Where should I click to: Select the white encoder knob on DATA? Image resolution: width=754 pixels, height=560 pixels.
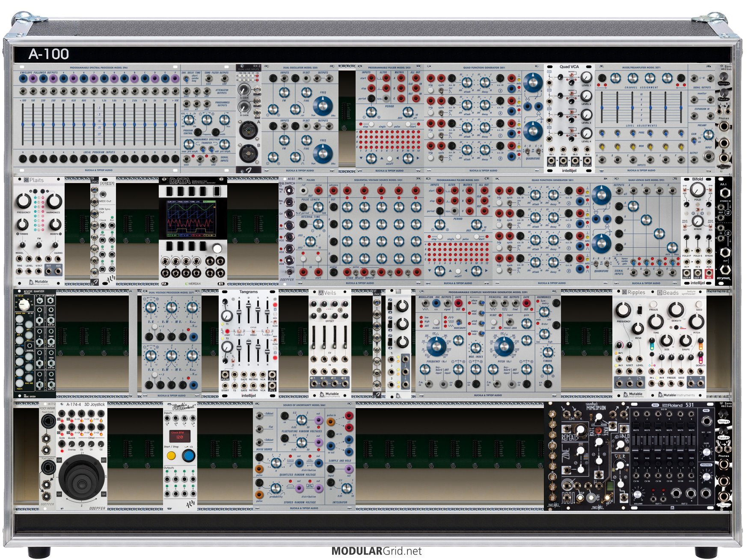(217, 249)
